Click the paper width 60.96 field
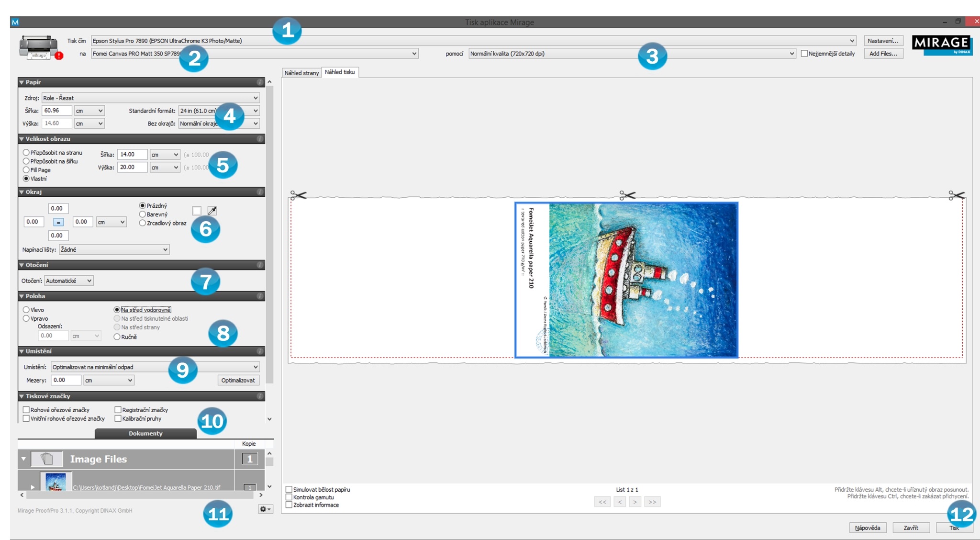The image size is (980, 540). click(57, 111)
